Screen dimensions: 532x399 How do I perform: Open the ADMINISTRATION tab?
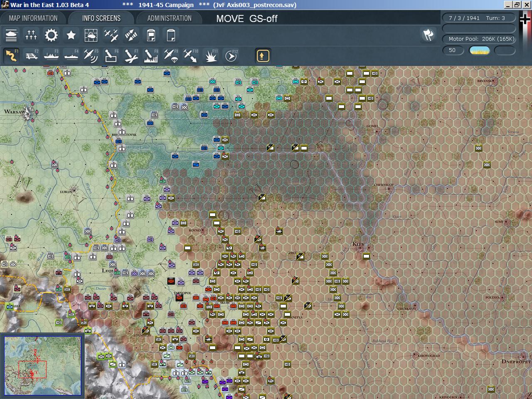point(170,18)
